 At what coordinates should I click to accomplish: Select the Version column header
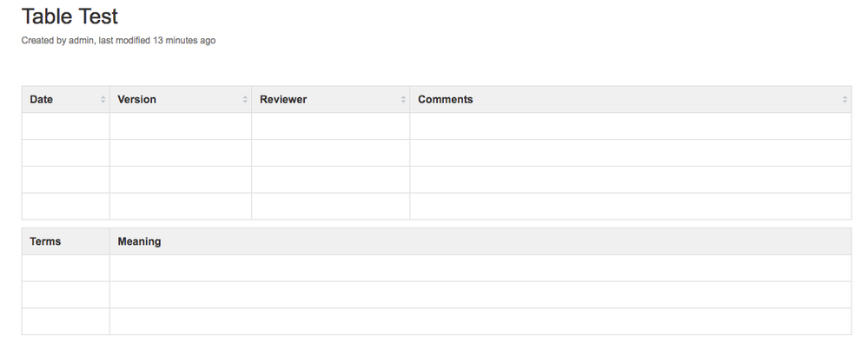coord(181,100)
